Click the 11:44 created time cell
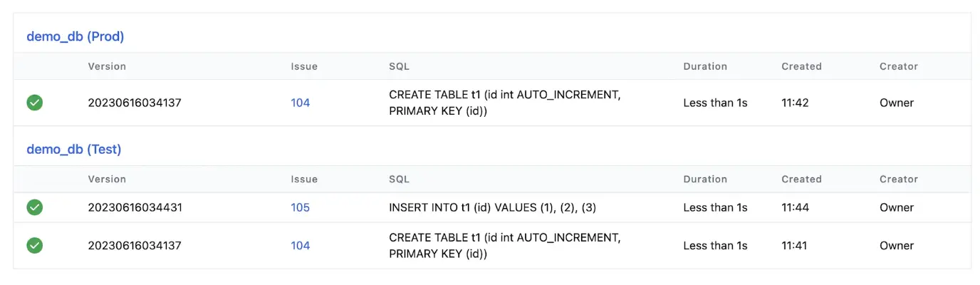Screen dimensions: 980x285 [795, 207]
